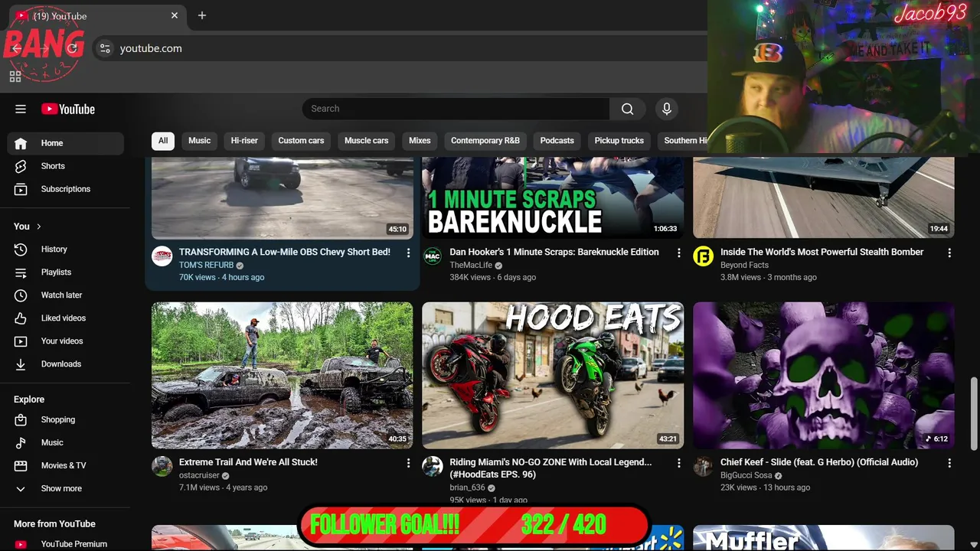Viewport: 980px width, 551px height.
Task: Open watch History
Action: [65, 249]
